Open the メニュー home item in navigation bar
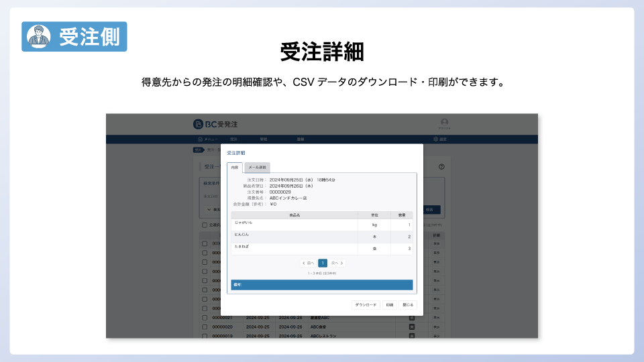 207,139
